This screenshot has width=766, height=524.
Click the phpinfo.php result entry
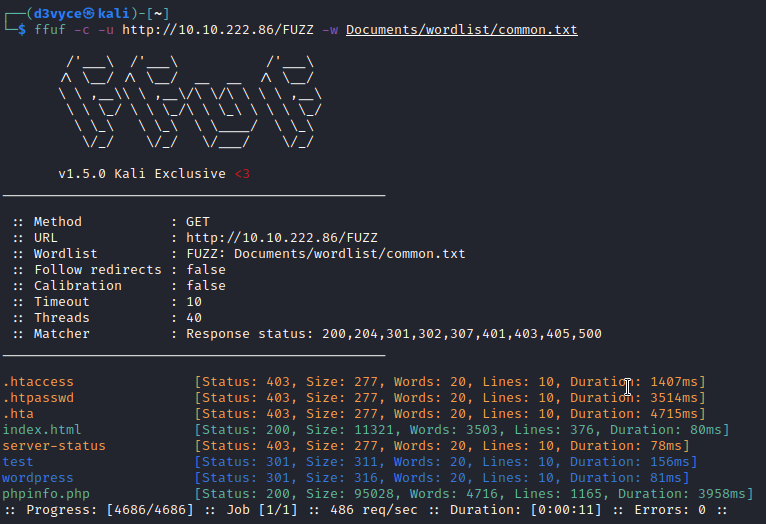46,494
